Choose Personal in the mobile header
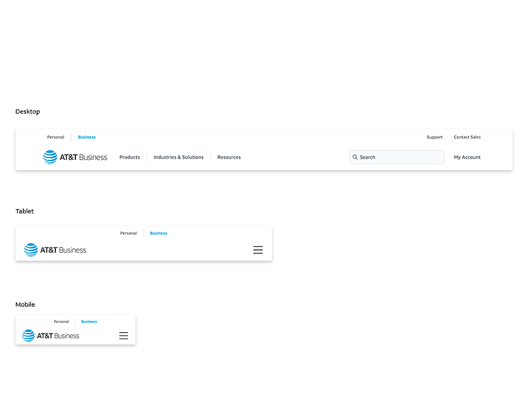 pyautogui.click(x=61, y=322)
